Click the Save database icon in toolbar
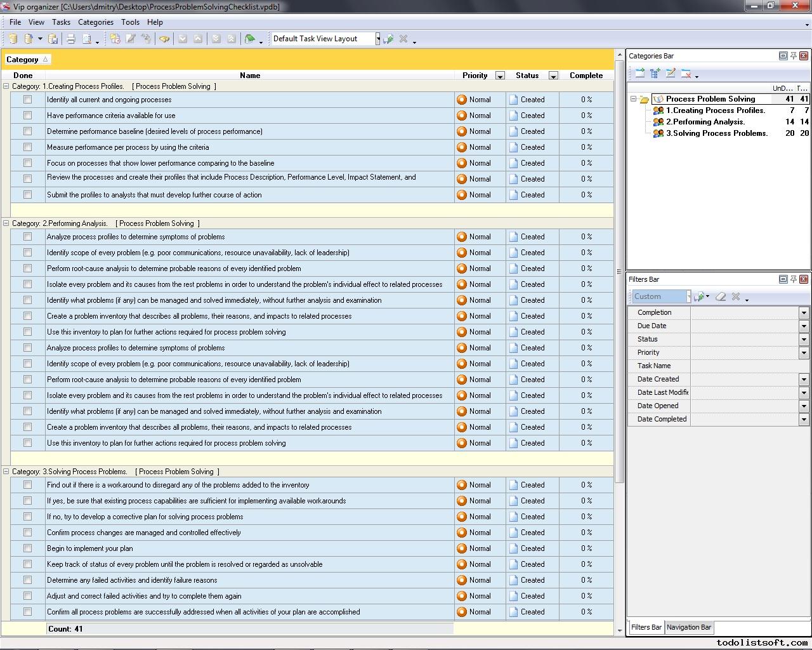 click(x=53, y=39)
